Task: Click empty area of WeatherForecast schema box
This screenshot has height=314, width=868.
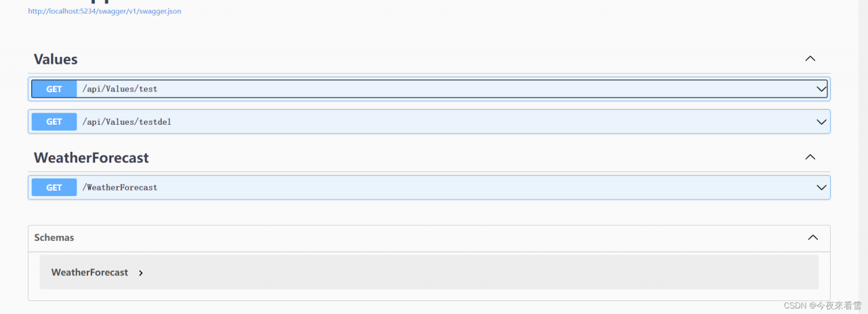Action: click(475, 273)
